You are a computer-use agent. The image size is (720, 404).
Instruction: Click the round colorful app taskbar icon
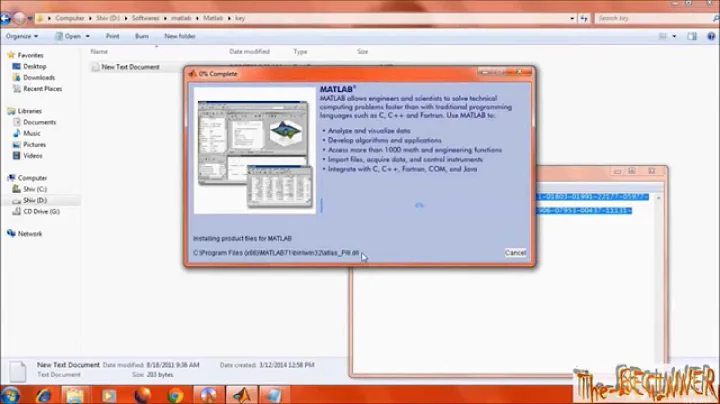[x=208, y=395]
